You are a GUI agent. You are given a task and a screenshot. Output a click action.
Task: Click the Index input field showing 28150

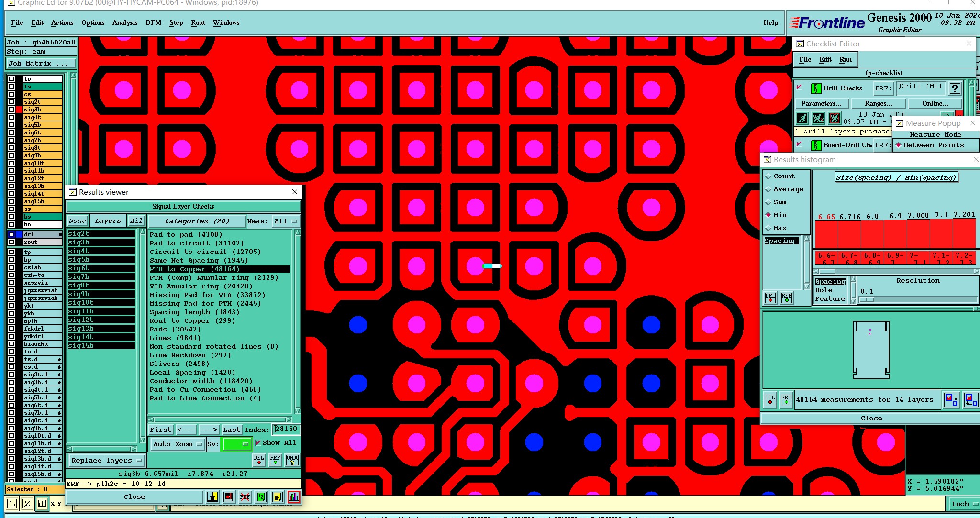point(286,429)
